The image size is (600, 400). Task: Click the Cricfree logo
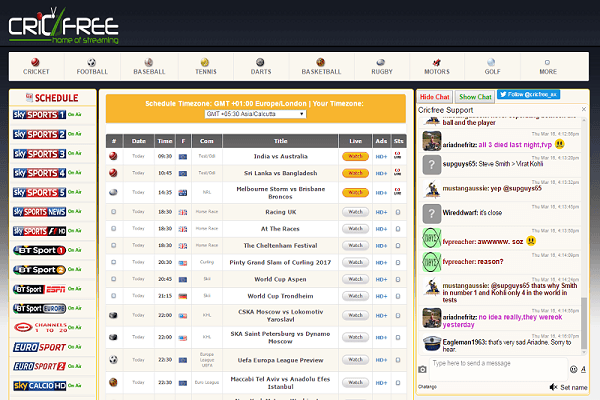tap(64, 26)
